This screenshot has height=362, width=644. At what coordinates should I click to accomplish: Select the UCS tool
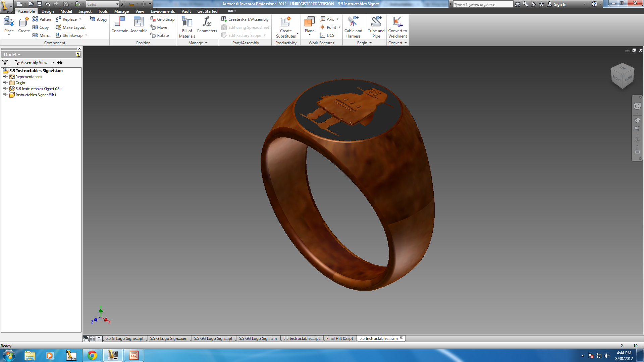point(327,36)
